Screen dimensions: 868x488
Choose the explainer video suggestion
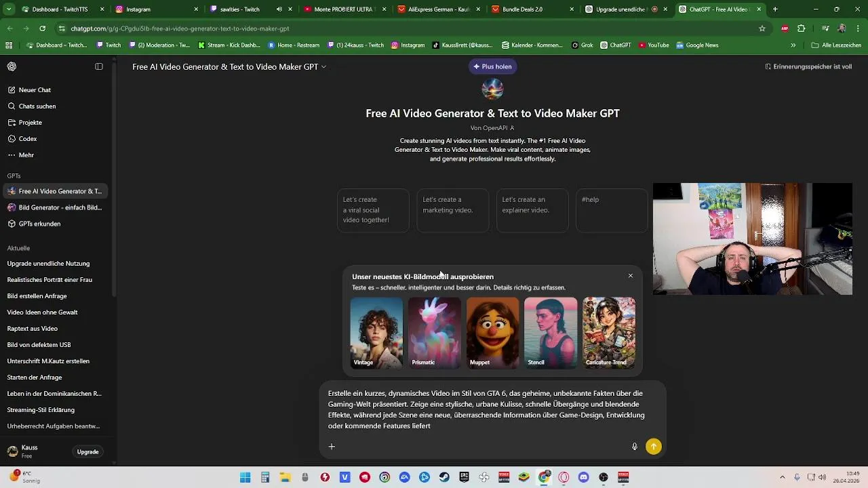point(532,210)
